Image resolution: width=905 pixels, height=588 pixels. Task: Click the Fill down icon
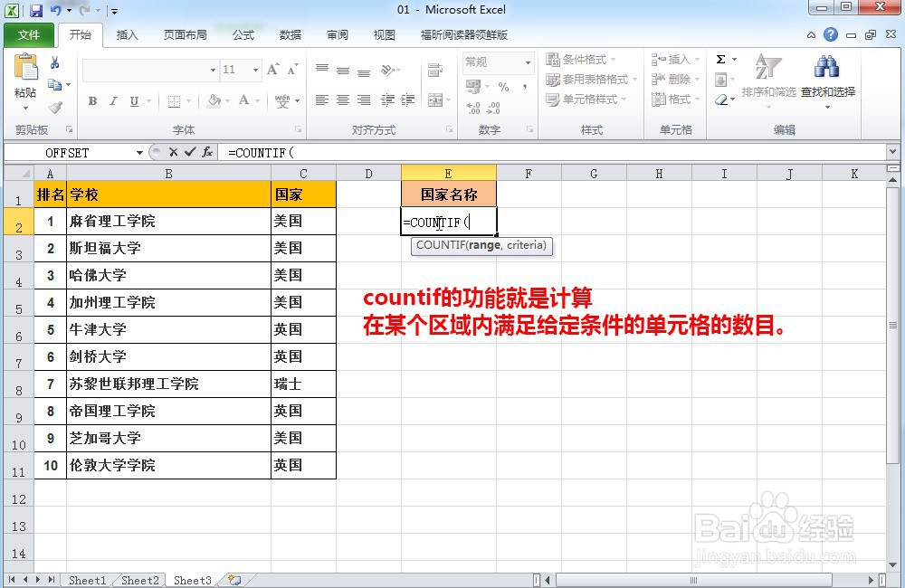721,80
